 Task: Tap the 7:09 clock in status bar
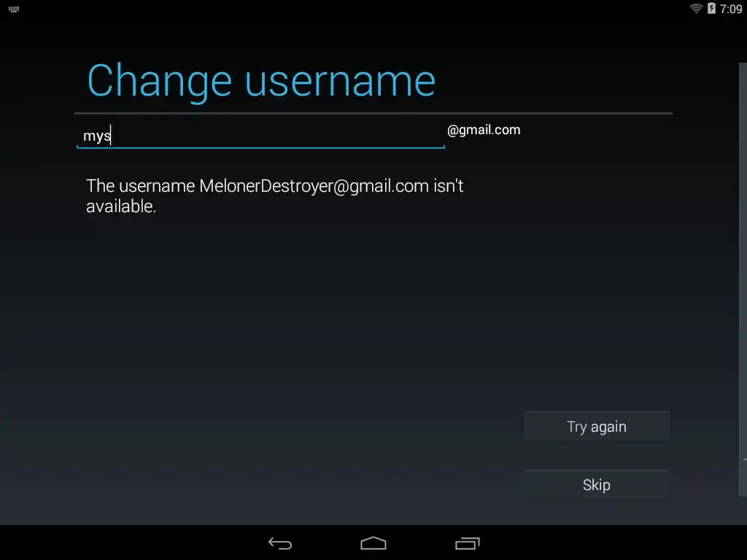pos(731,9)
